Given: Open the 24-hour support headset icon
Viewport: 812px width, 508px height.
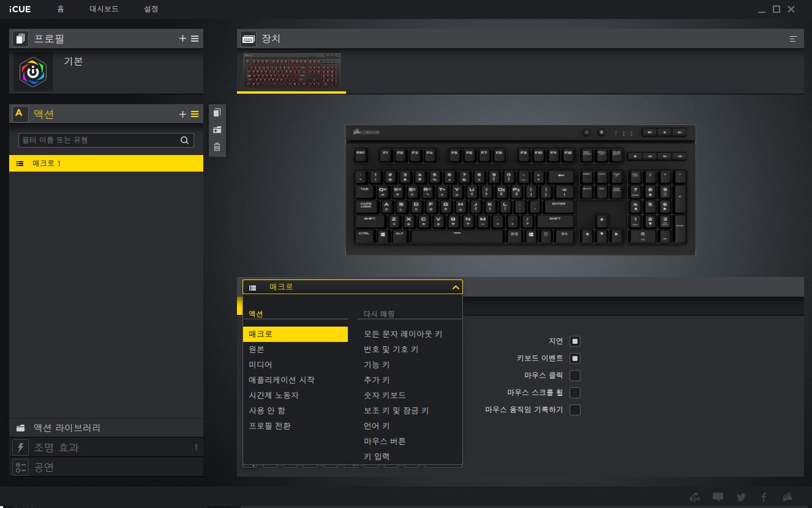Looking at the screenshot, I should tap(694, 497).
